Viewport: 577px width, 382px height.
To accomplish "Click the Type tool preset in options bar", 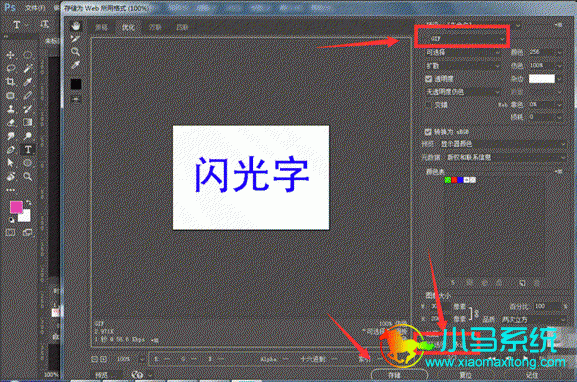I will point(18,25).
